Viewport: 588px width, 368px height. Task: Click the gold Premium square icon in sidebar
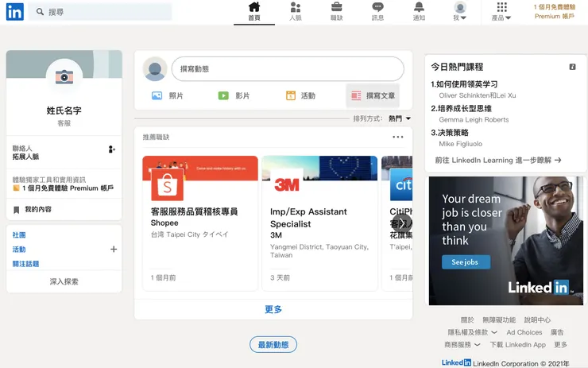[16, 188]
